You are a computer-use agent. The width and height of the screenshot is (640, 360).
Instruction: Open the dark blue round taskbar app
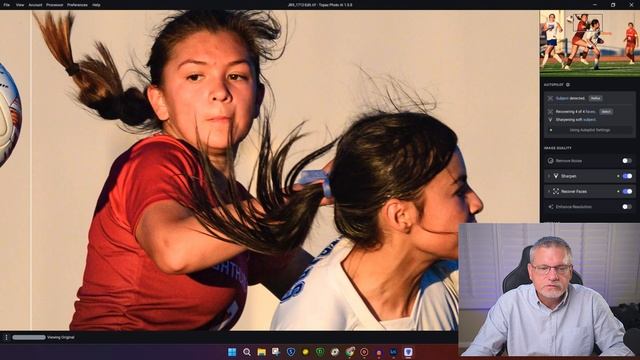(x=393, y=352)
